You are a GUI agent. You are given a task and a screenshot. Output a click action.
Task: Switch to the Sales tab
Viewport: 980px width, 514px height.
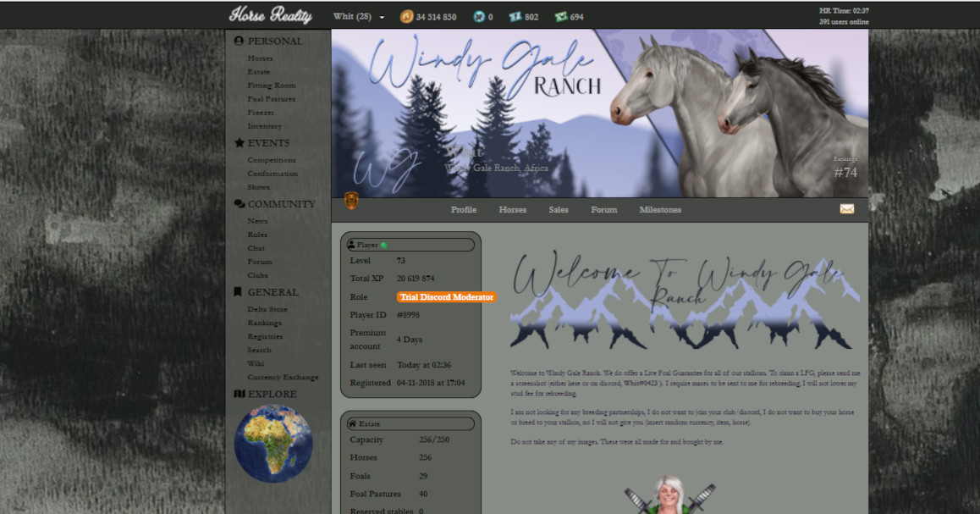(x=558, y=209)
